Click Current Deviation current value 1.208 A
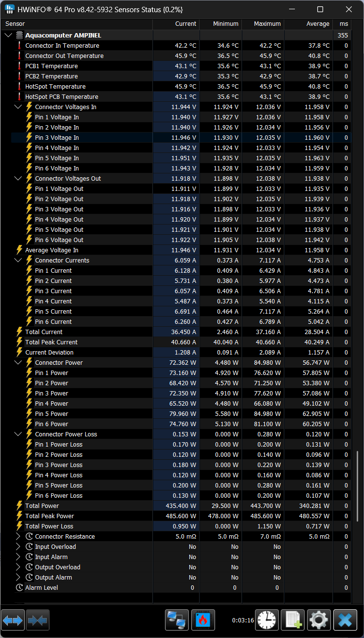Viewport: 364px width, 638px height. (185, 352)
